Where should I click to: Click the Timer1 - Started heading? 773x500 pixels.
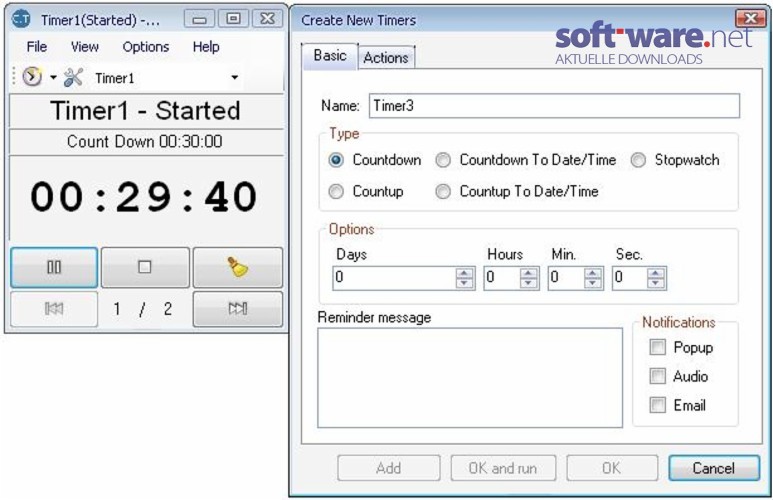(x=145, y=110)
